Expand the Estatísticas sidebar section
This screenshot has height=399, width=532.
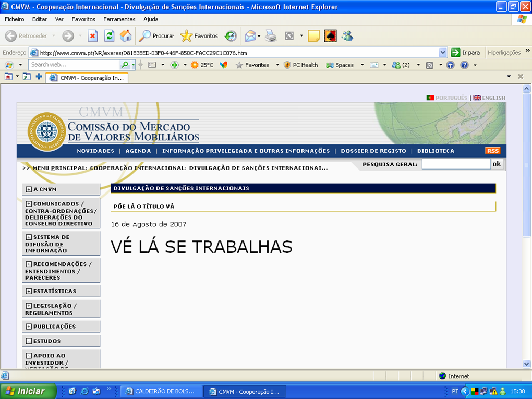(x=29, y=291)
